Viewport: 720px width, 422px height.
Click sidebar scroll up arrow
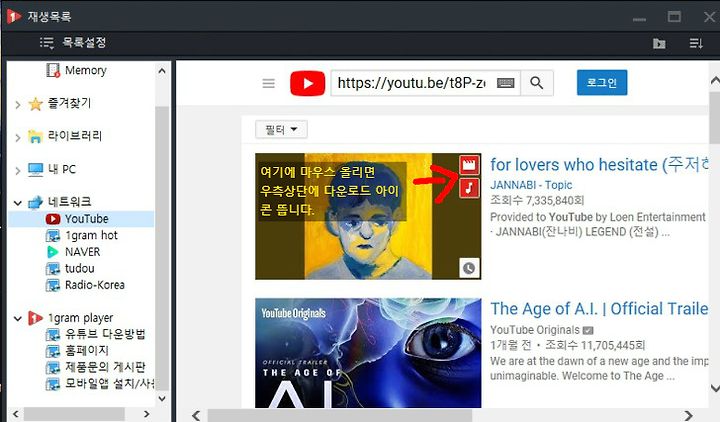click(162, 71)
